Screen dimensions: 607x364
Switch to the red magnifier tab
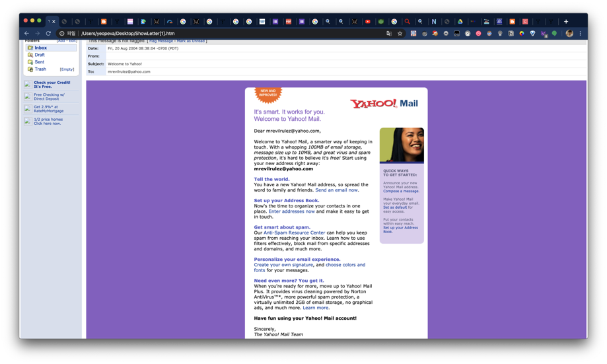click(408, 21)
